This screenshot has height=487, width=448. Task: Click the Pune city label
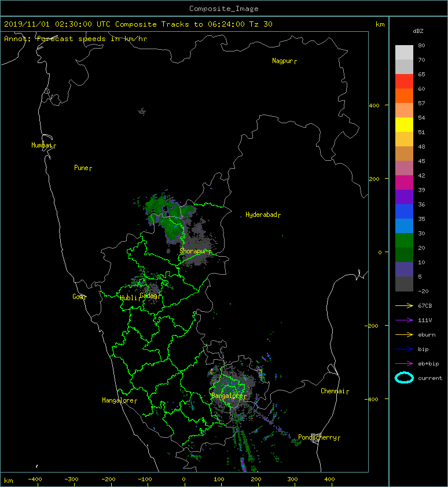tap(83, 168)
